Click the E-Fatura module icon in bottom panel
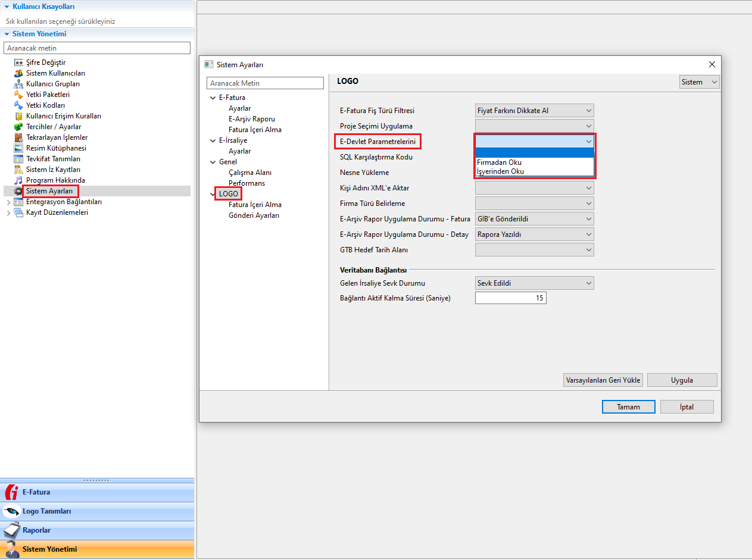 [11, 493]
